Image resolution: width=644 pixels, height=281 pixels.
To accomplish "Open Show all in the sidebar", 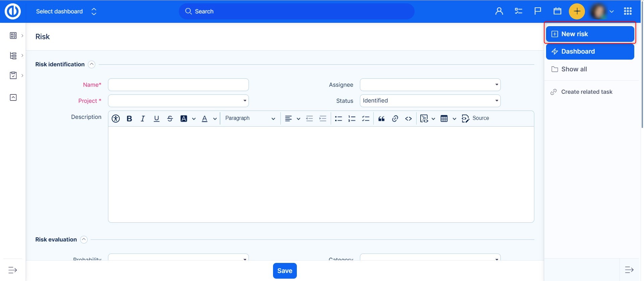I will point(574,69).
